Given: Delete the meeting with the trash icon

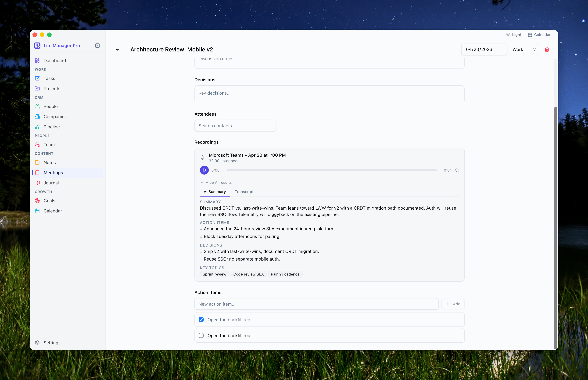Looking at the screenshot, I should tap(547, 49).
